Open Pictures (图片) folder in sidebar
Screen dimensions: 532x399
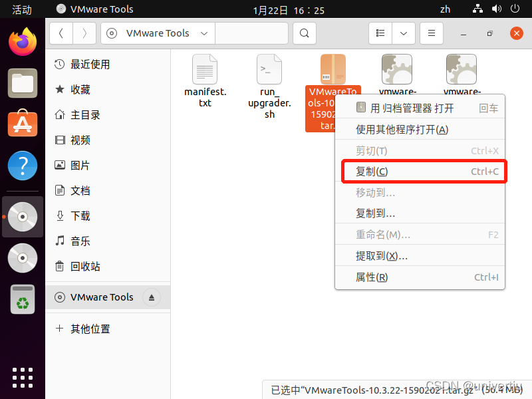[x=108, y=165]
